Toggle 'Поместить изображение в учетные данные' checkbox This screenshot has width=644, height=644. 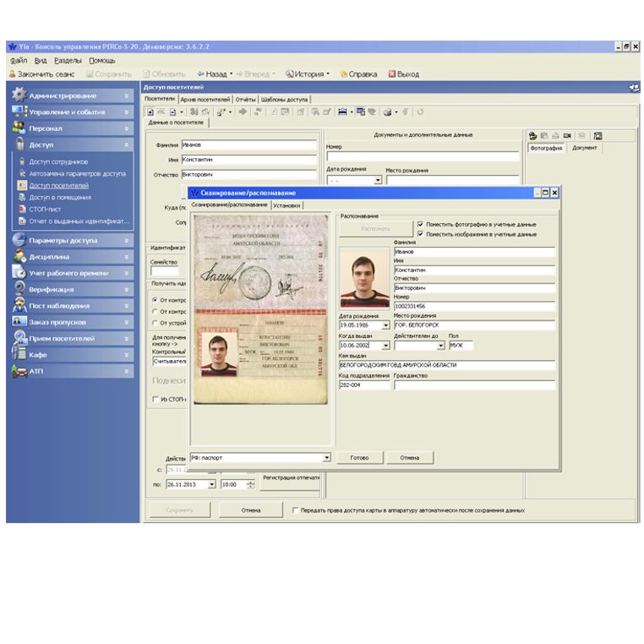coord(420,234)
